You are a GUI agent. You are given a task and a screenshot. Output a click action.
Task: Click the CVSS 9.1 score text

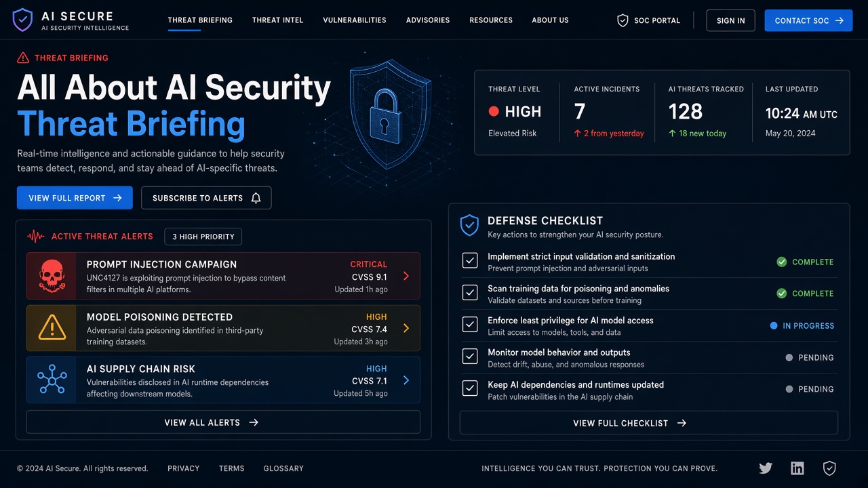[370, 277]
